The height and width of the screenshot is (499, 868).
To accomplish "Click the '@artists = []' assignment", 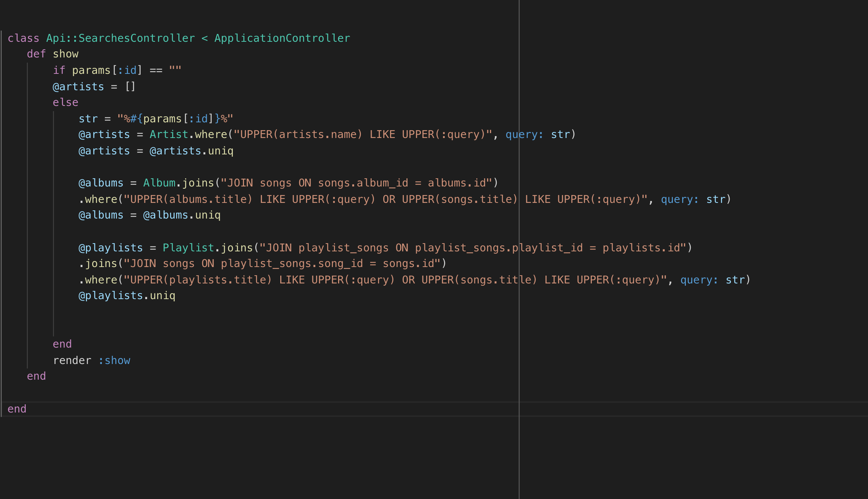I will [94, 87].
